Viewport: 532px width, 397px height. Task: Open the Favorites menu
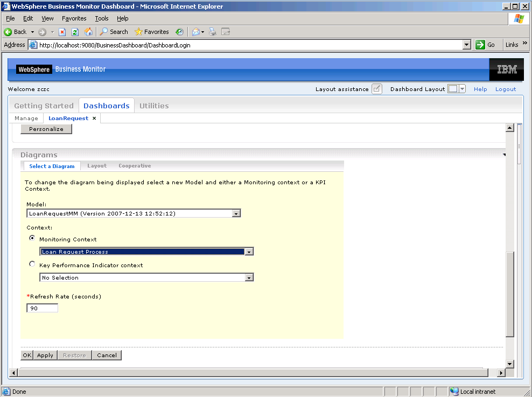tap(74, 18)
